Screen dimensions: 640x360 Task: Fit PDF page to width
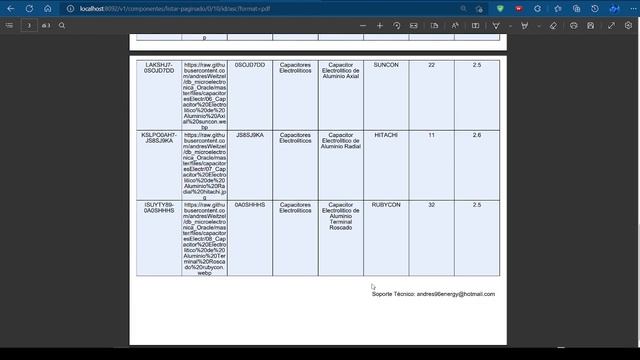pos(413,25)
